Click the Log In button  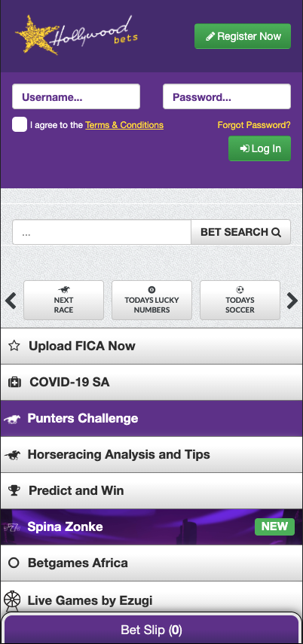click(260, 148)
